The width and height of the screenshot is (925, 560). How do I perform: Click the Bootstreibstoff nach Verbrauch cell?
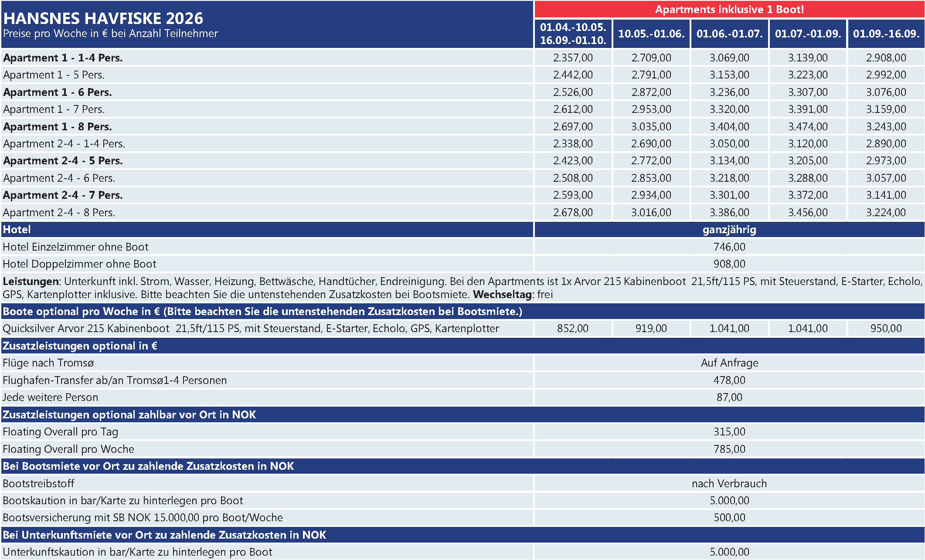coord(729,484)
